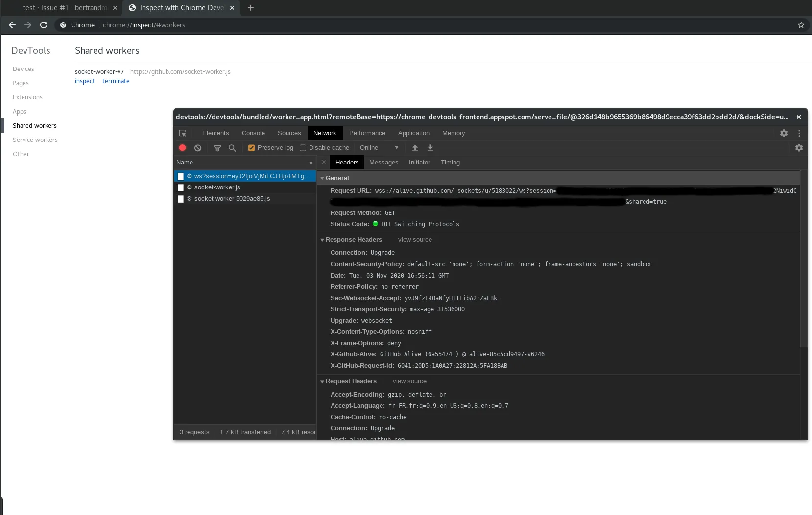Open the Messages tab of the request
The width and height of the screenshot is (812, 515).
coord(383,163)
